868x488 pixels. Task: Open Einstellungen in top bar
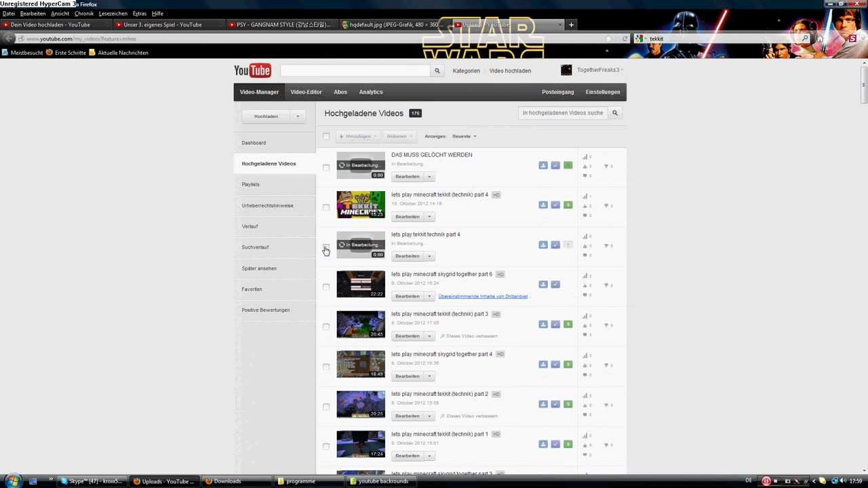click(603, 92)
